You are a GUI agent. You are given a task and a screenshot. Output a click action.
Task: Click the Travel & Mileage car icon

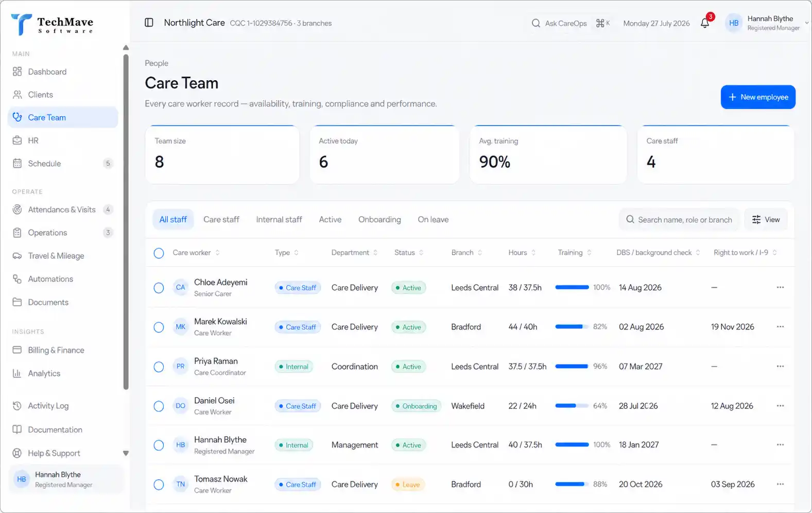click(x=18, y=256)
